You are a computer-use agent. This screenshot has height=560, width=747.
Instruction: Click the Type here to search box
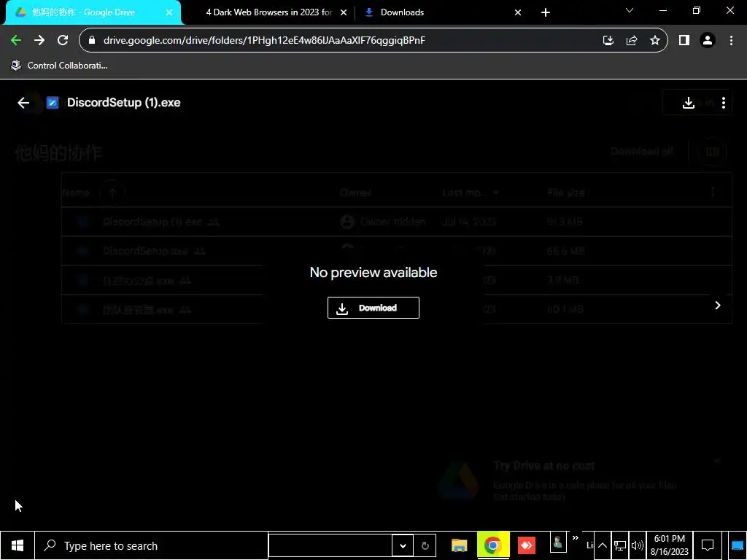pos(152,545)
